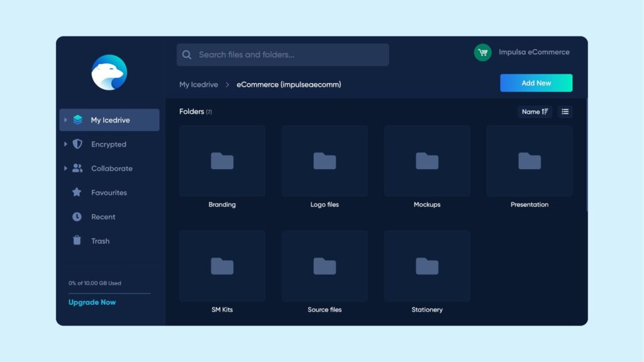Open the Favourites star icon

(x=77, y=192)
